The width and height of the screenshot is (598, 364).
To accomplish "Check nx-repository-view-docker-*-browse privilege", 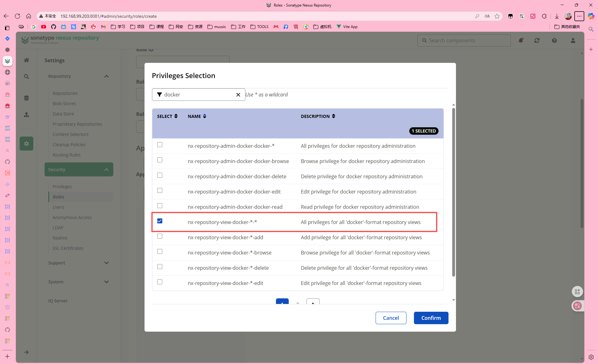I will pyautogui.click(x=160, y=251).
